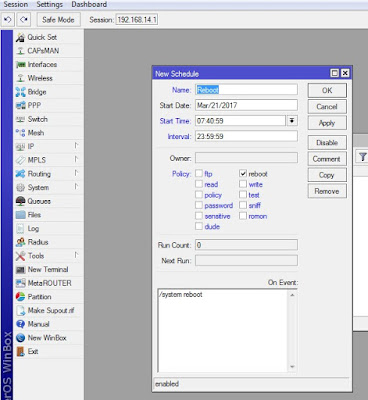Expand the Routing submenu arrow
368x400 pixels.
[76, 173]
